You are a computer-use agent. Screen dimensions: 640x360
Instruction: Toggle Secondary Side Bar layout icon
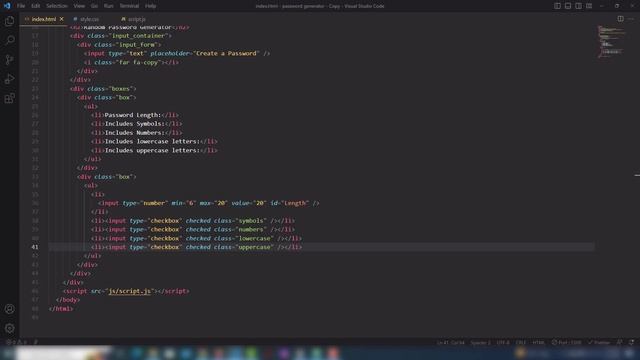click(578, 6)
